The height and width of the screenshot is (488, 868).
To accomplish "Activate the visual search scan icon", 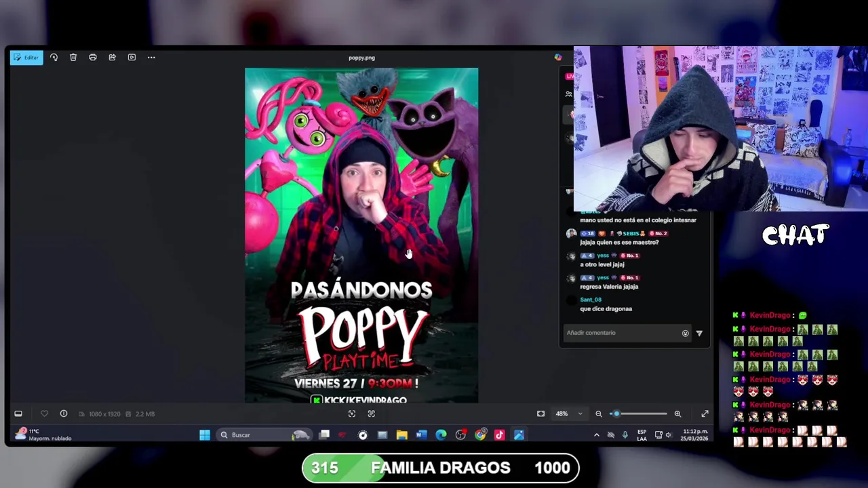I will [x=352, y=413].
